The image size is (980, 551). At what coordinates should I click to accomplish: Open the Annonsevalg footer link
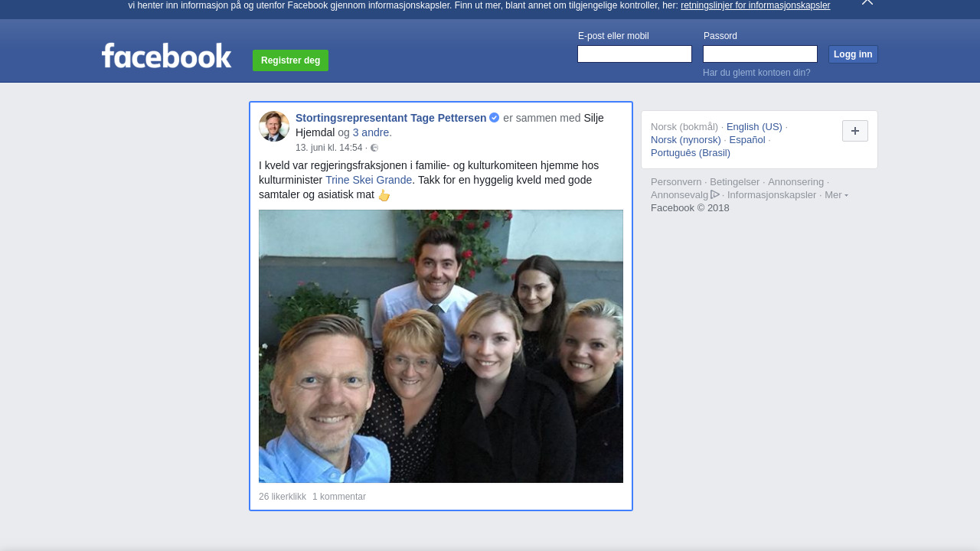click(x=685, y=195)
